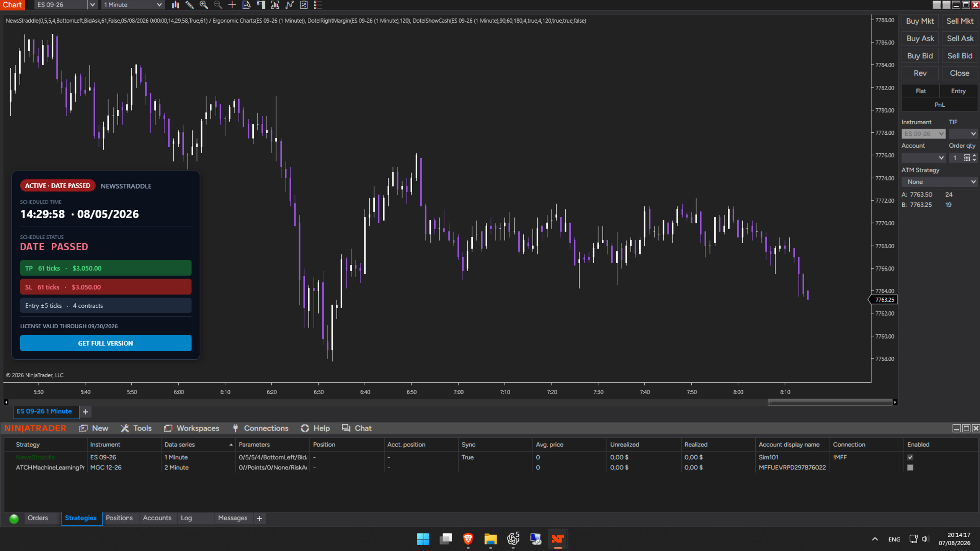
Task: Sort by the Data series column header
Action: pyautogui.click(x=198, y=445)
